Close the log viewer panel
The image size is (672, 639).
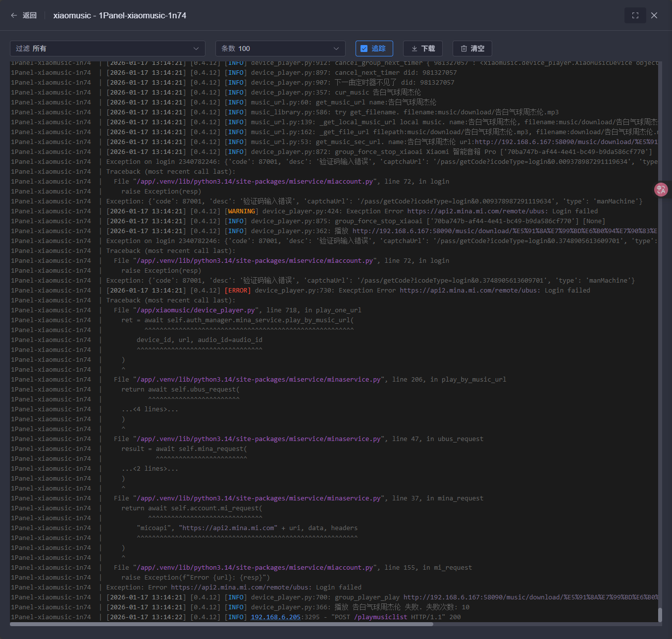tap(654, 15)
